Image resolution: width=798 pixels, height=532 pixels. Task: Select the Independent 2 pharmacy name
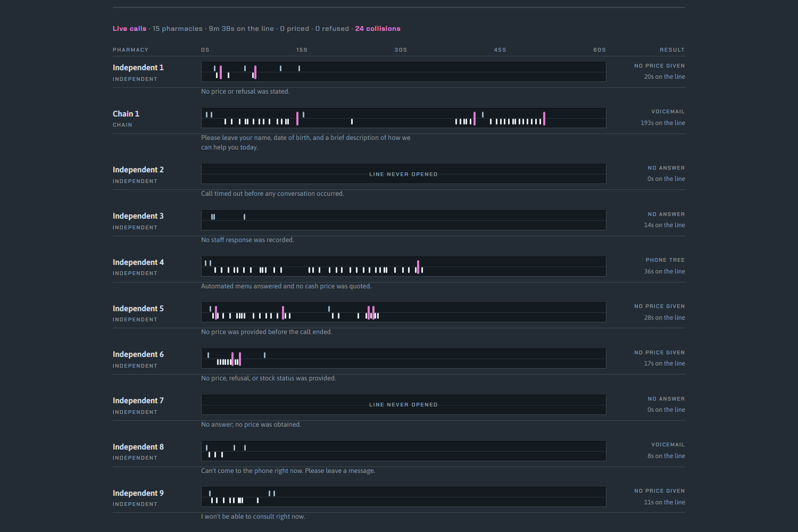[x=138, y=170]
